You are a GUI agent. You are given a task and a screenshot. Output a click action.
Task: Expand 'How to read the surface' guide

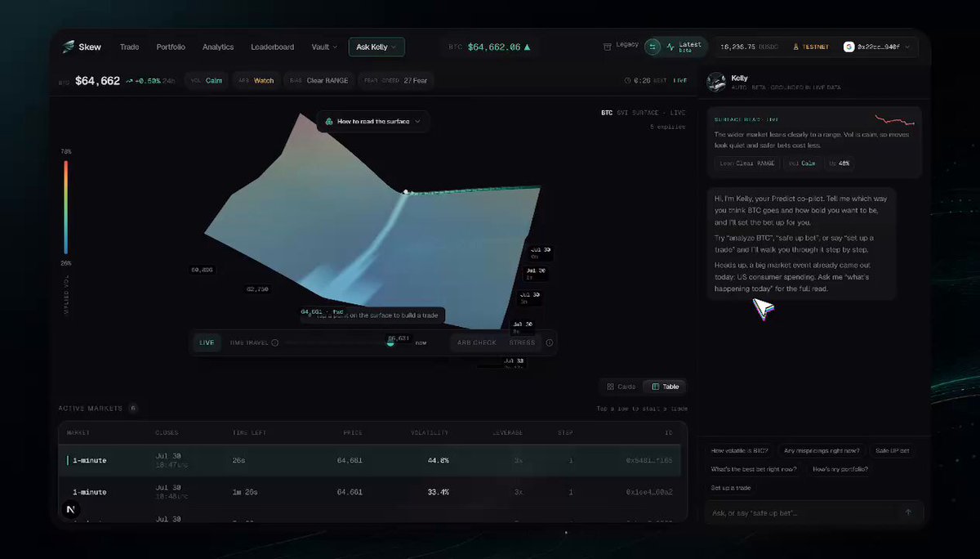[373, 121]
